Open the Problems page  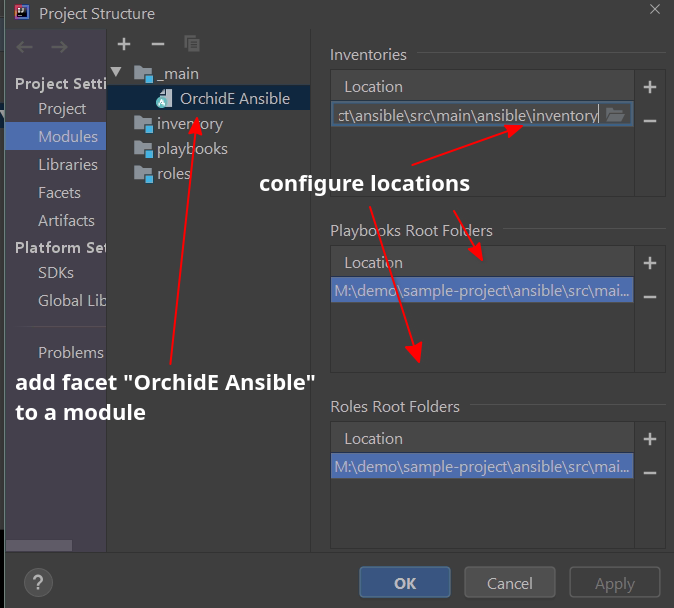pyautogui.click(x=70, y=353)
